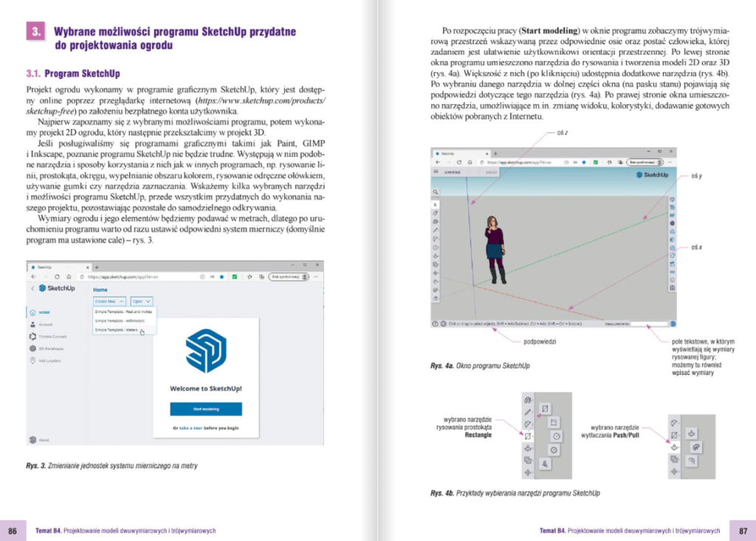Follow the take a tour link
Image resolution: width=756 pixels, height=541 pixels.
pyautogui.click(x=191, y=428)
